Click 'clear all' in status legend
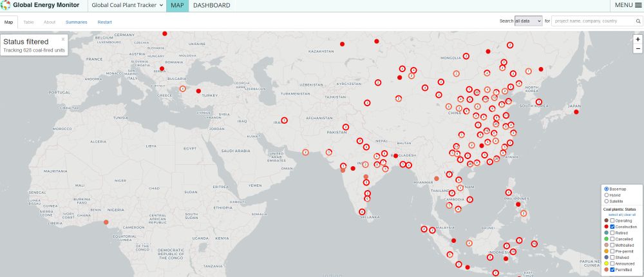Image resolution: width=644 pixels, height=277 pixels. click(x=630, y=215)
